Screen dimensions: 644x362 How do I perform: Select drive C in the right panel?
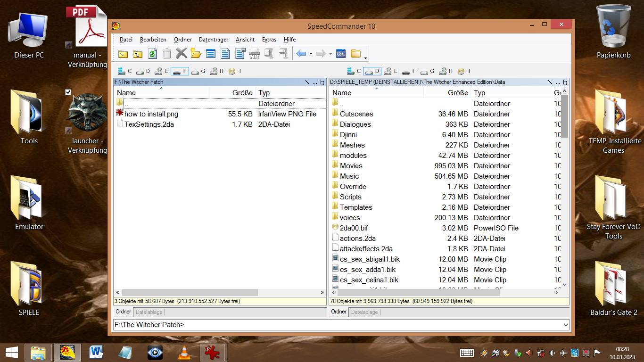354,71
